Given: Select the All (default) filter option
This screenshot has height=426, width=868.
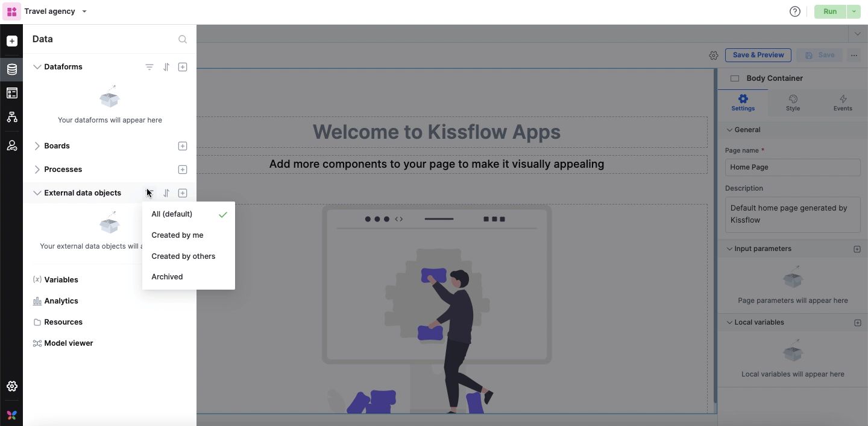Looking at the screenshot, I should (189, 214).
